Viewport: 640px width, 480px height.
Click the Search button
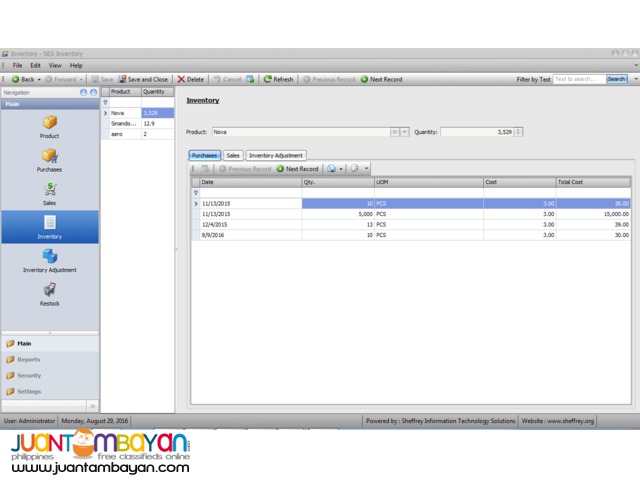point(616,79)
